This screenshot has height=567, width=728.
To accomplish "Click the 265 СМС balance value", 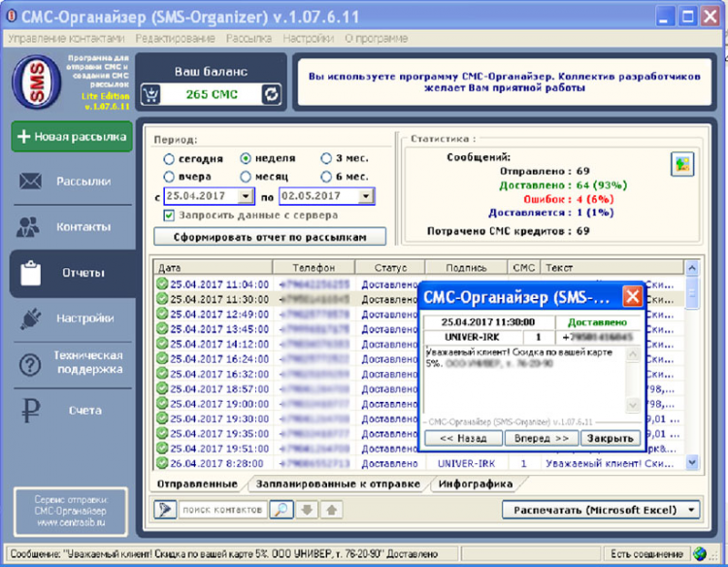I will [212, 95].
